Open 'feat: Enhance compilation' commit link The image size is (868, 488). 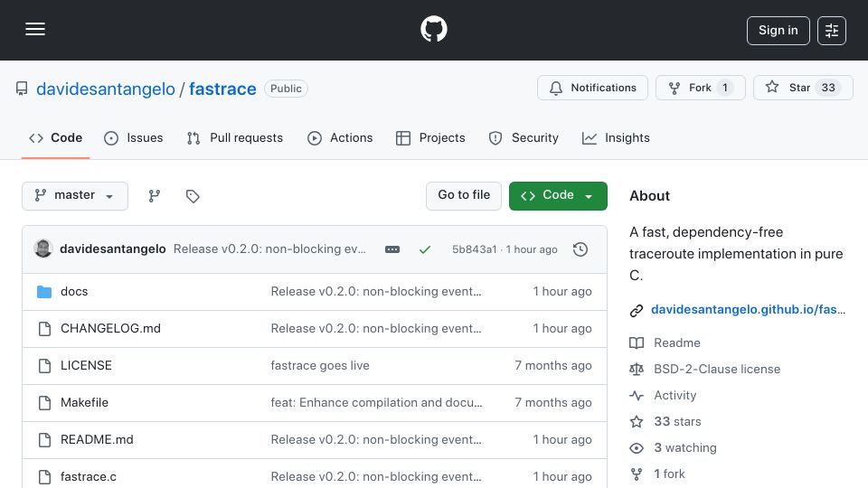pyautogui.click(x=376, y=403)
